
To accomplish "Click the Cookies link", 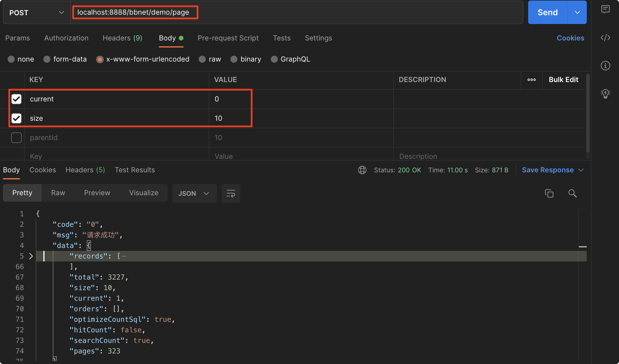I will [x=570, y=38].
